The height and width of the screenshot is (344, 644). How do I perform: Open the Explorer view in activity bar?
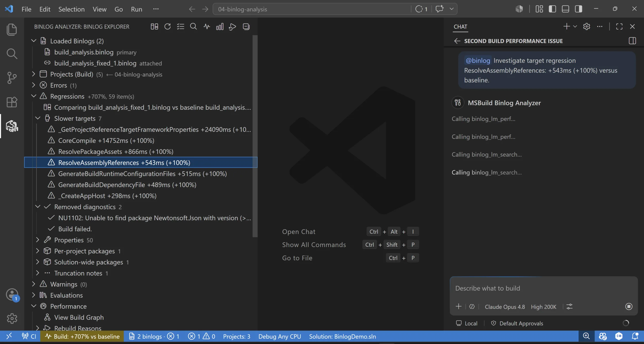[x=12, y=29]
